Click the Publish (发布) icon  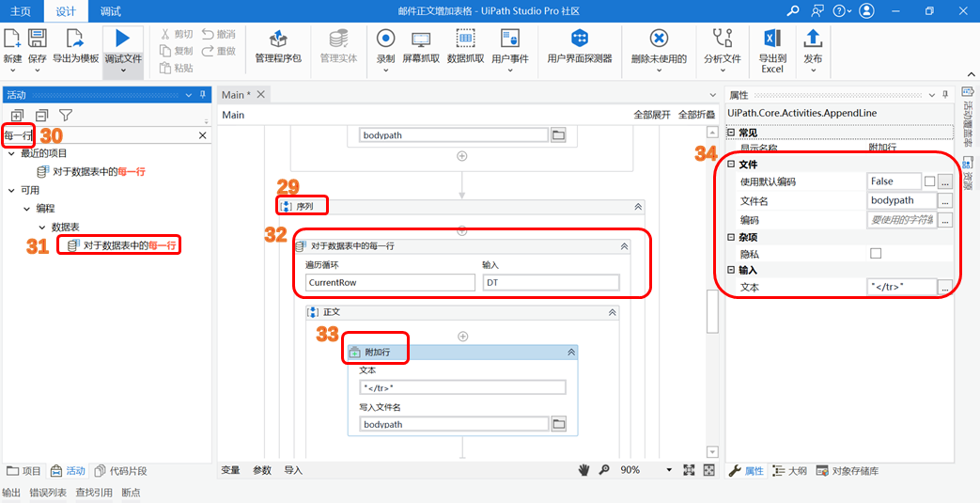tap(813, 39)
